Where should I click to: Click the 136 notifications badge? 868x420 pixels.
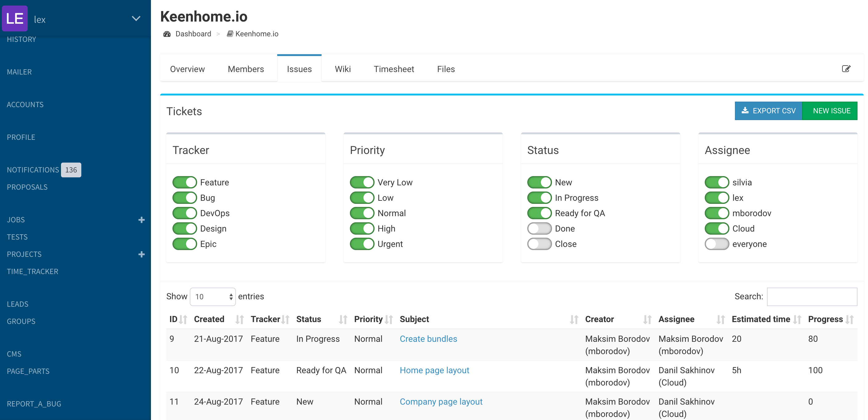tap(71, 170)
